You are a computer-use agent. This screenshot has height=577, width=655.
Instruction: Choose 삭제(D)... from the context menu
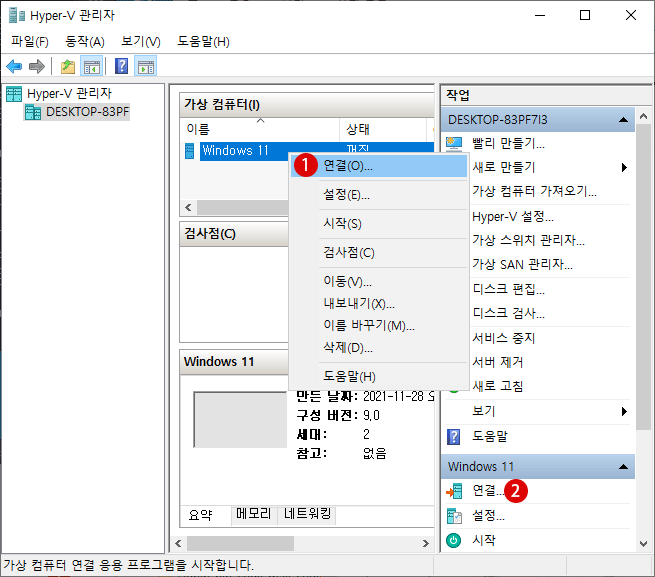tap(379, 348)
